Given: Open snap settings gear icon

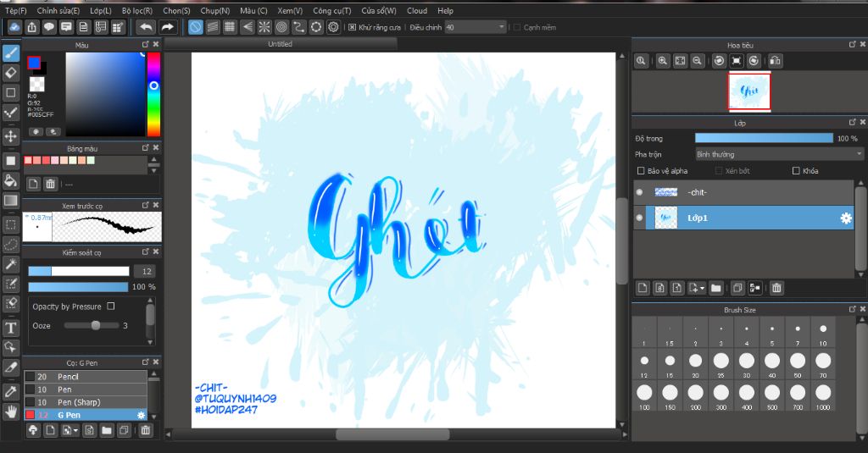Looking at the screenshot, I should click(x=333, y=27).
